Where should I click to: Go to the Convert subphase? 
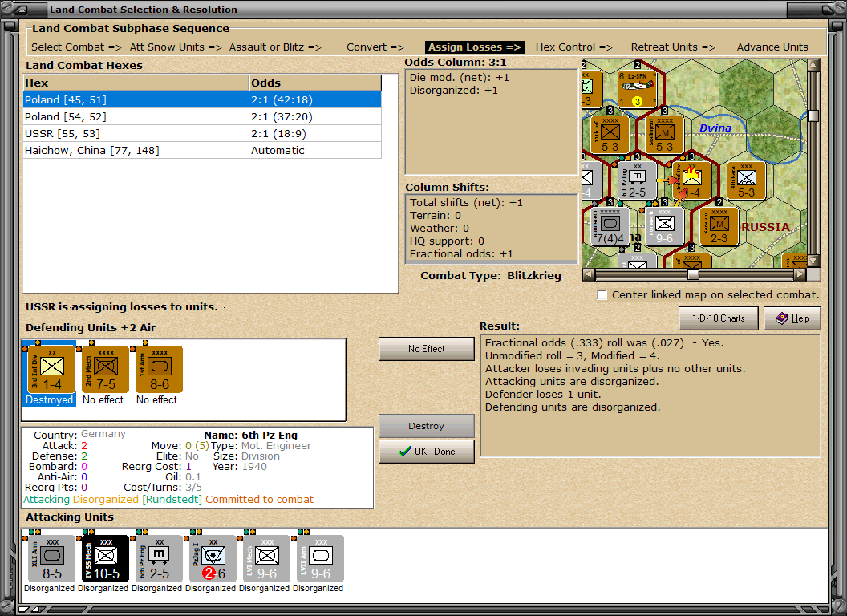(x=375, y=47)
